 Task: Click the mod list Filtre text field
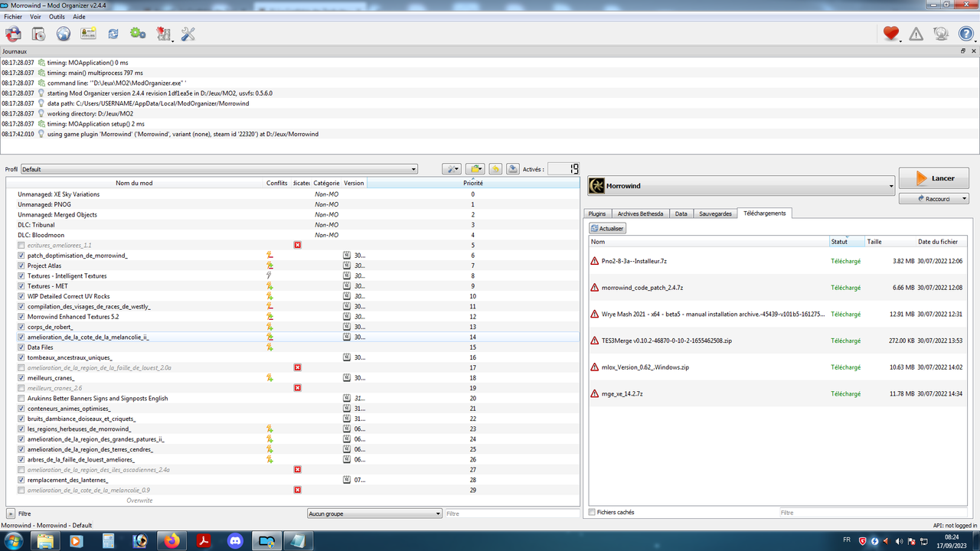coord(511,514)
